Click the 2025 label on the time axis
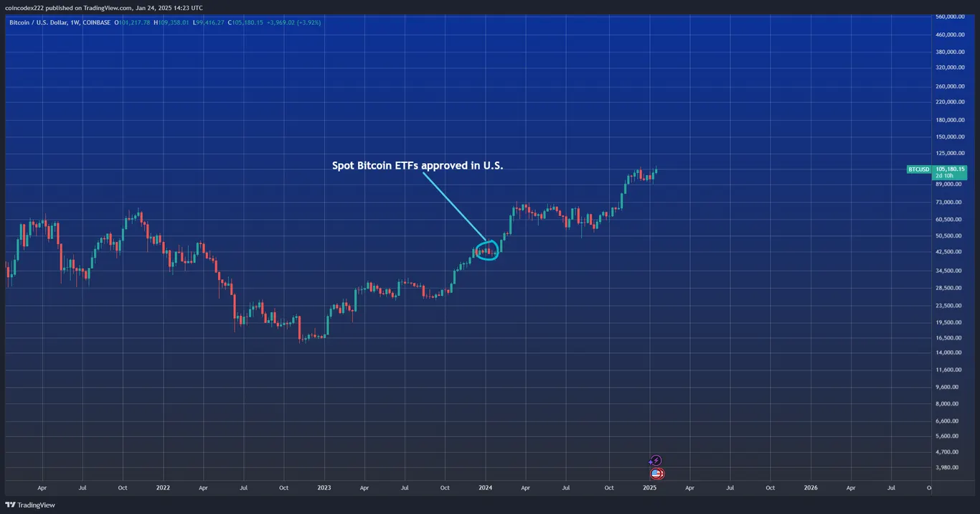The image size is (980, 514). coord(650,487)
